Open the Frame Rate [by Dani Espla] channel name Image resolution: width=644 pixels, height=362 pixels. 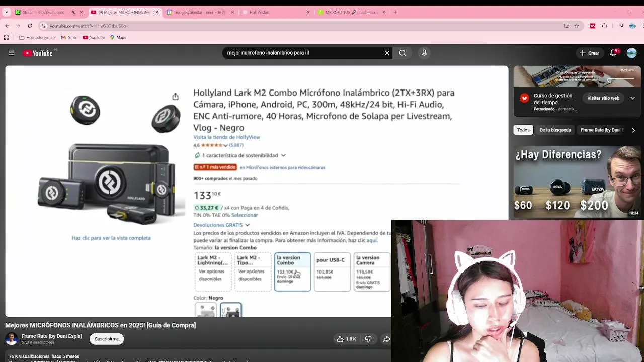coord(51,336)
